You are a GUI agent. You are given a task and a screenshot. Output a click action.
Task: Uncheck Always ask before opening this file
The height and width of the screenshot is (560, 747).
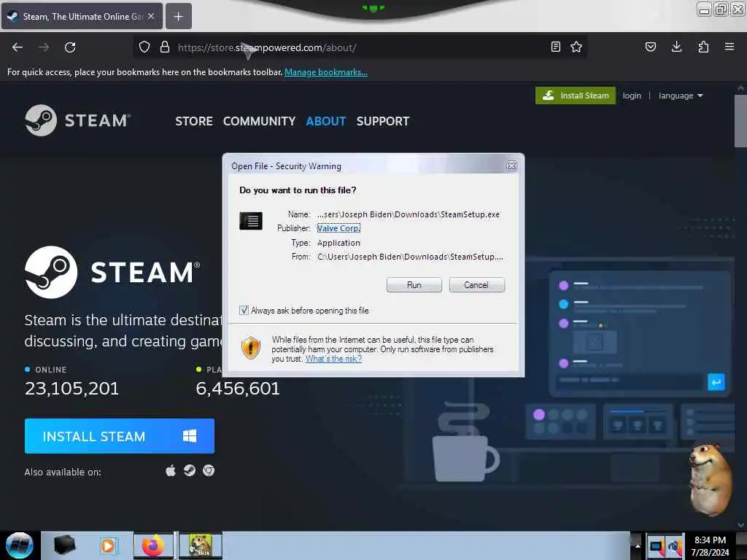244,311
